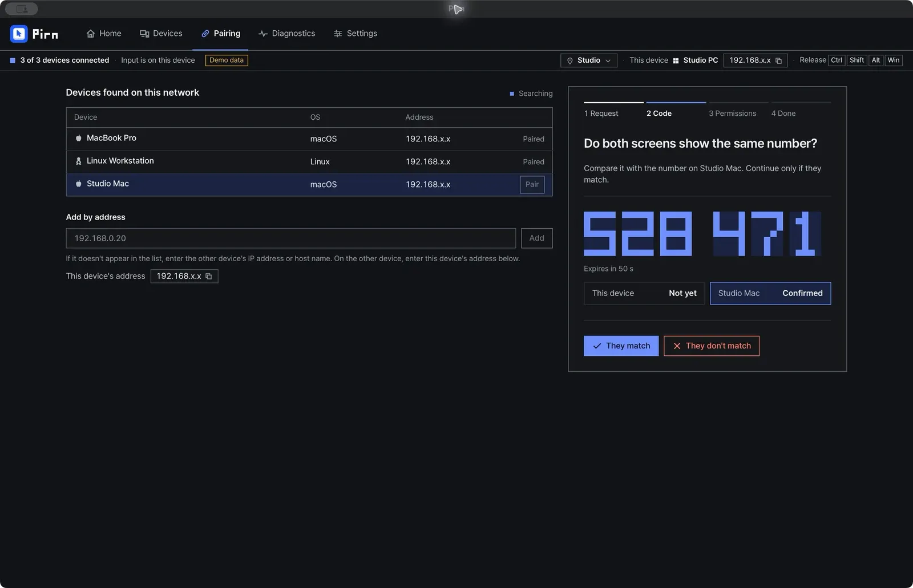Click the window control pill at the title bar
Viewport: 913px width, 588px height.
[22, 9]
